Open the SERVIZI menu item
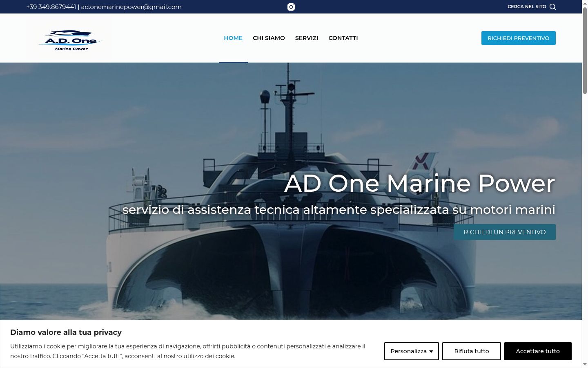The height and width of the screenshot is (368, 588). coord(307,38)
